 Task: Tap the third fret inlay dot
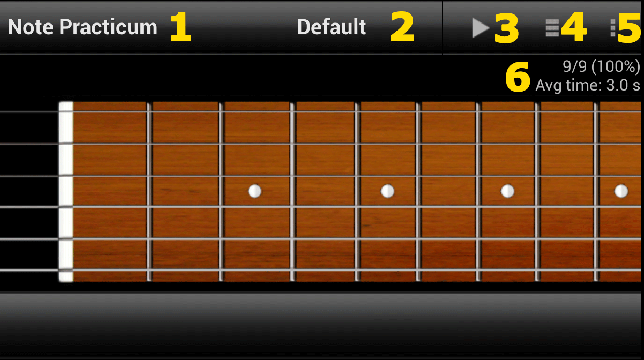(x=255, y=191)
